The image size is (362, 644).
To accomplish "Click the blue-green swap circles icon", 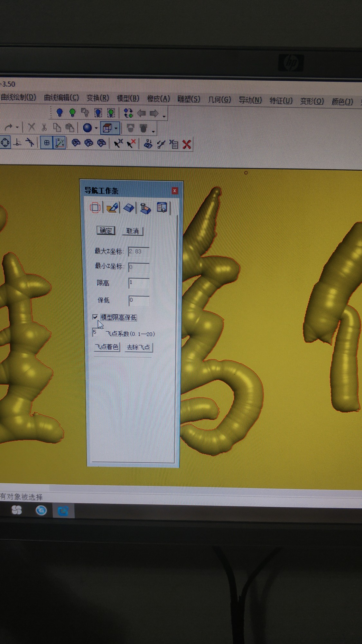I will coord(128,113).
